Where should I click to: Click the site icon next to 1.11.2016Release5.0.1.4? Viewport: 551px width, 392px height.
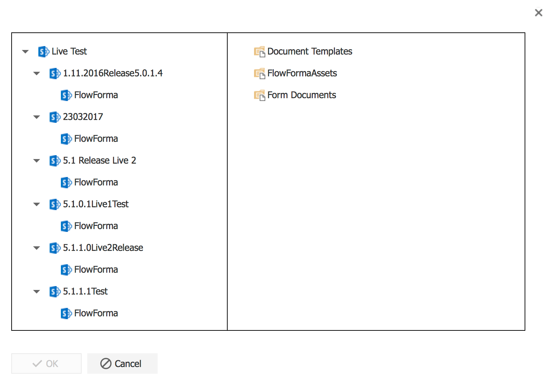(55, 74)
